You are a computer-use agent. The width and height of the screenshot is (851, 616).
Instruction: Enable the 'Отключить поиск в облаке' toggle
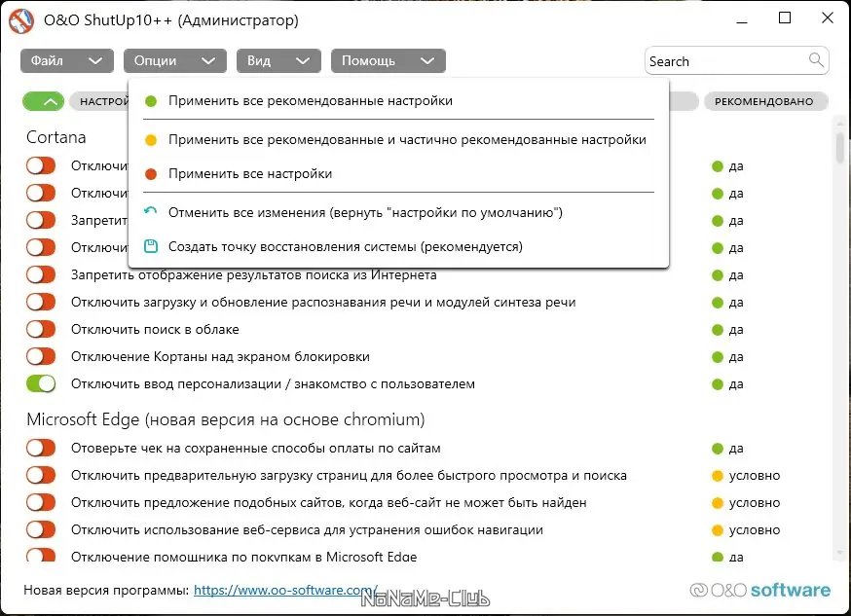coord(40,329)
